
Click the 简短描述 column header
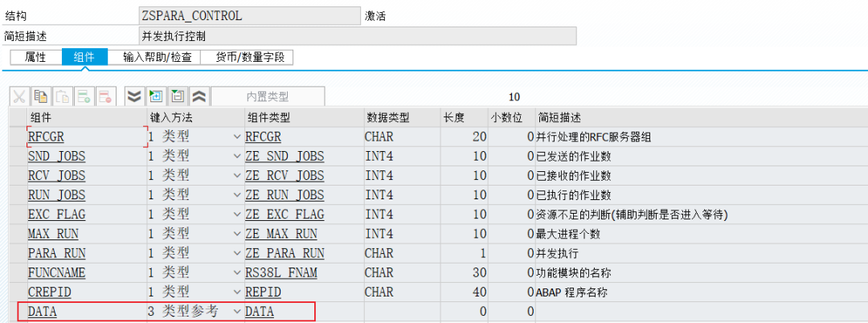702,117
